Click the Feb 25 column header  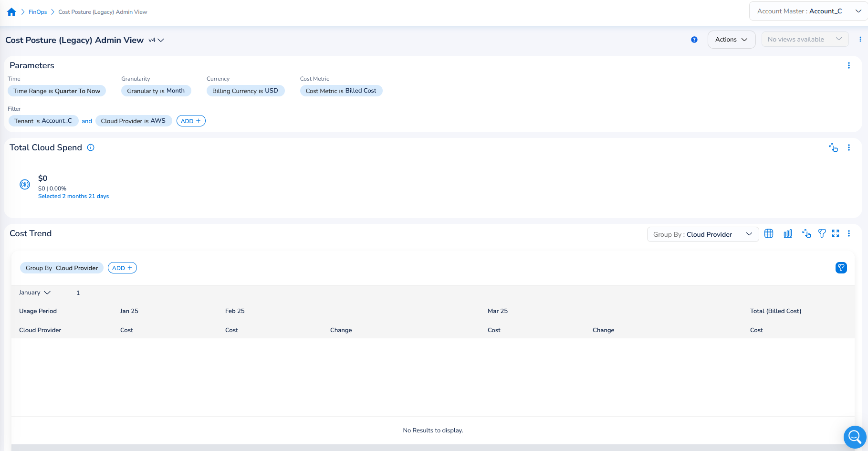pyautogui.click(x=235, y=311)
